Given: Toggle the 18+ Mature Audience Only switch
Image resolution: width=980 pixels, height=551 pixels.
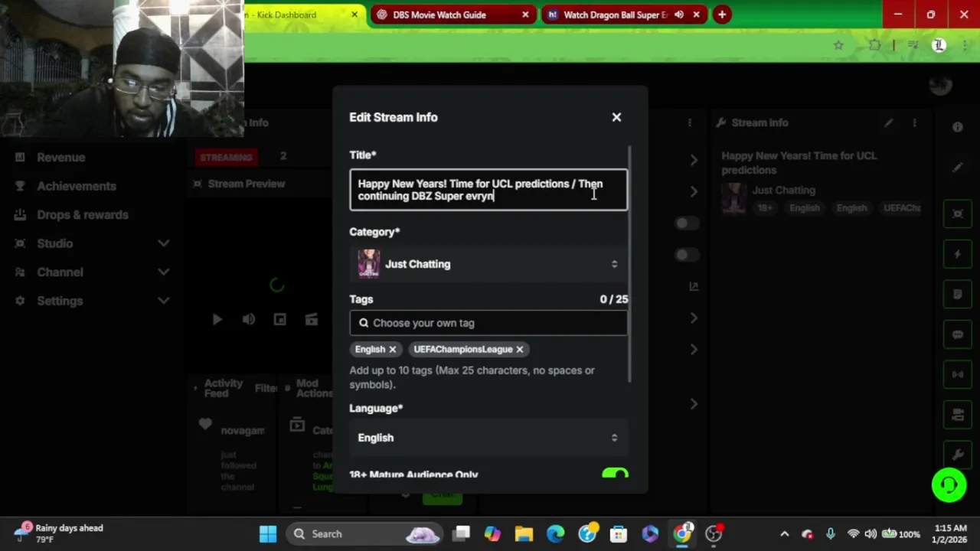Looking at the screenshot, I should [x=615, y=474].
